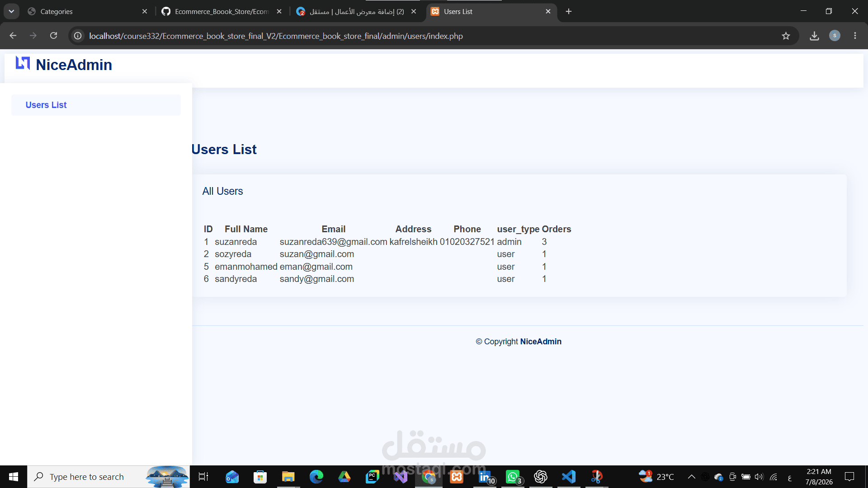Close the Users List tab
The height and width of the screenshot is (488, 868).
(548, 11)
